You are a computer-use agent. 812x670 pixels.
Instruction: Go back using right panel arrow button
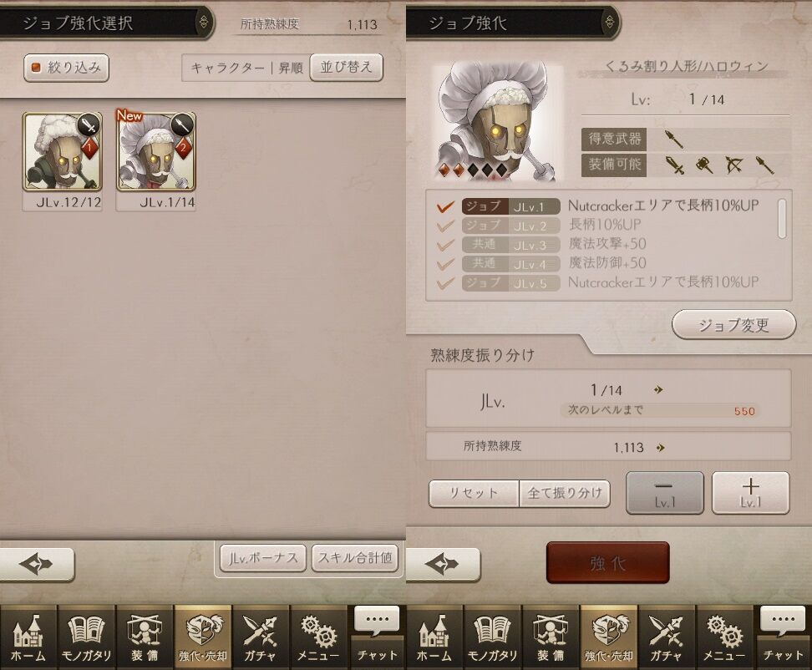pos(443,564)
